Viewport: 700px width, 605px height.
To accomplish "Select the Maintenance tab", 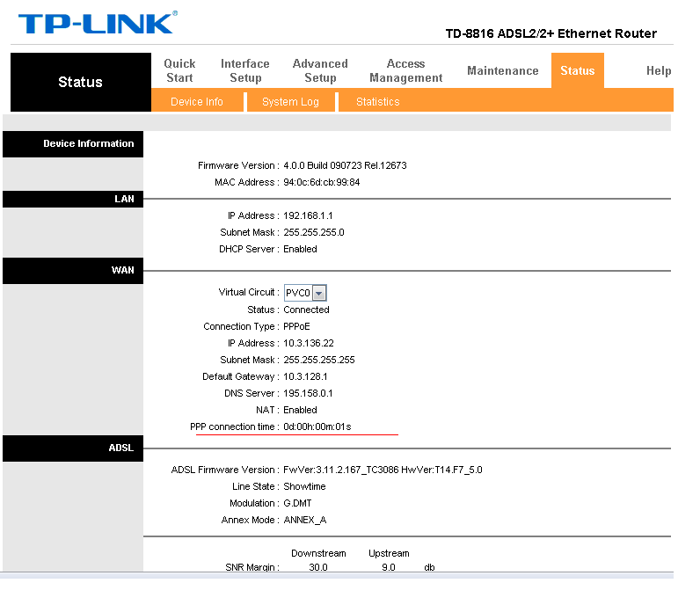I will point(503,70).
